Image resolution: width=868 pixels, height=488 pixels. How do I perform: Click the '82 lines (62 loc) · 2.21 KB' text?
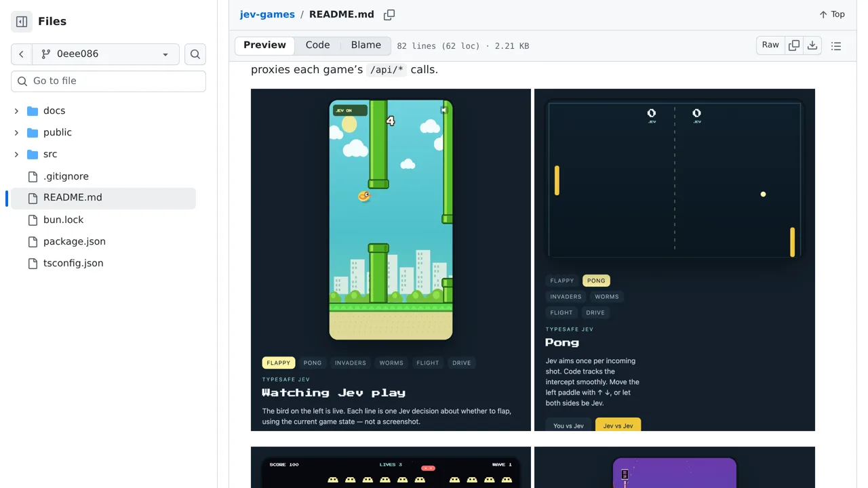[x=463, y=46]
